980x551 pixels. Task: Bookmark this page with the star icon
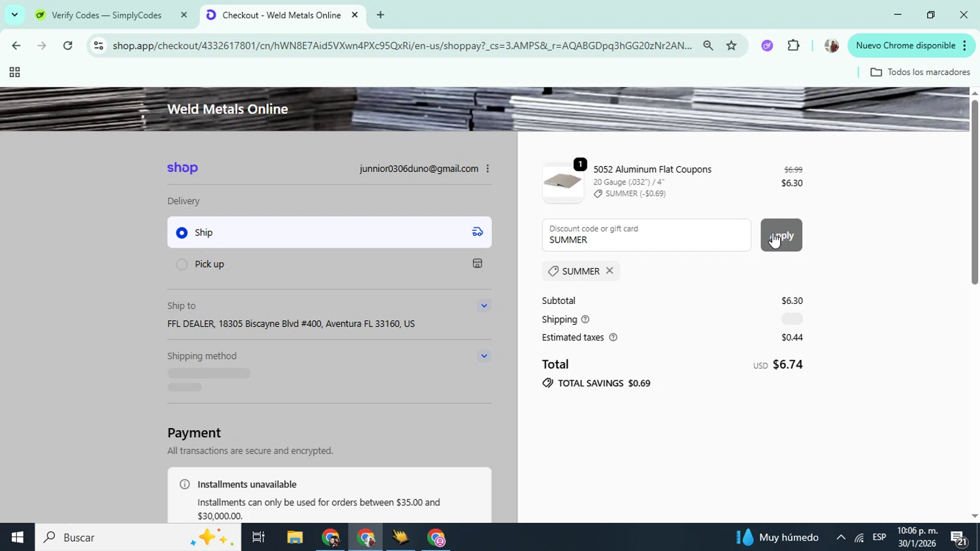tap(731, 46)
